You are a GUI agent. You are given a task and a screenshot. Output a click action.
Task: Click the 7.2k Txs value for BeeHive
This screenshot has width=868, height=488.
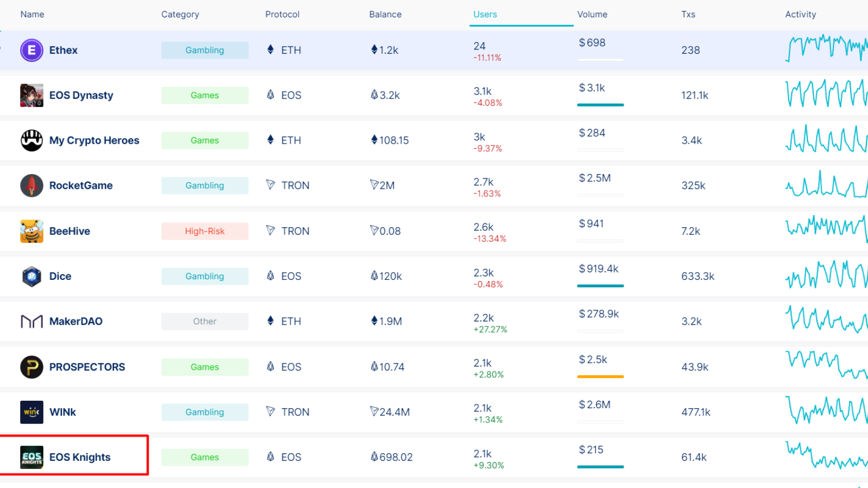tap(691, 231)
